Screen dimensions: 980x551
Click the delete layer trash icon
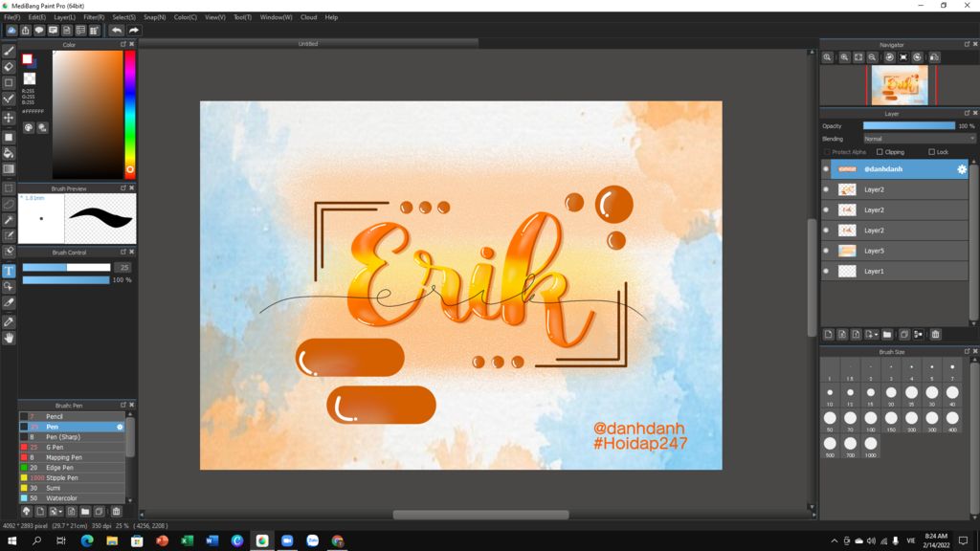(x=936, y=335)
